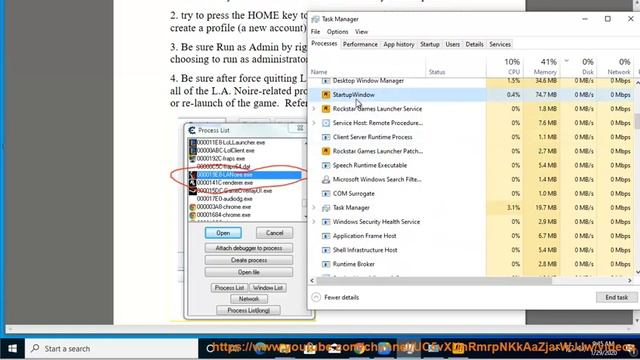This screenshot has height=360, width=640.
Task: Click Windows Security Health Service icon
Action: click(x=326, y=222)
